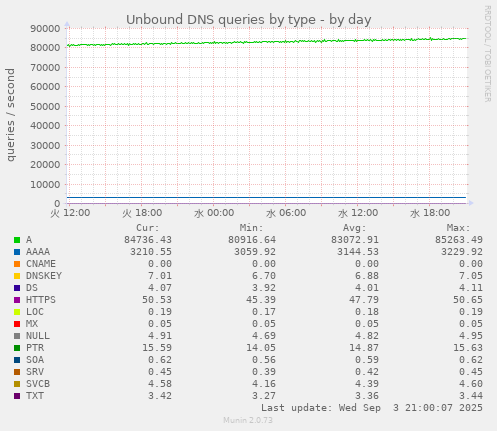
Task: Click the RRDTOOL / TOBI OETIKER watermark
Action: point(487,54)
